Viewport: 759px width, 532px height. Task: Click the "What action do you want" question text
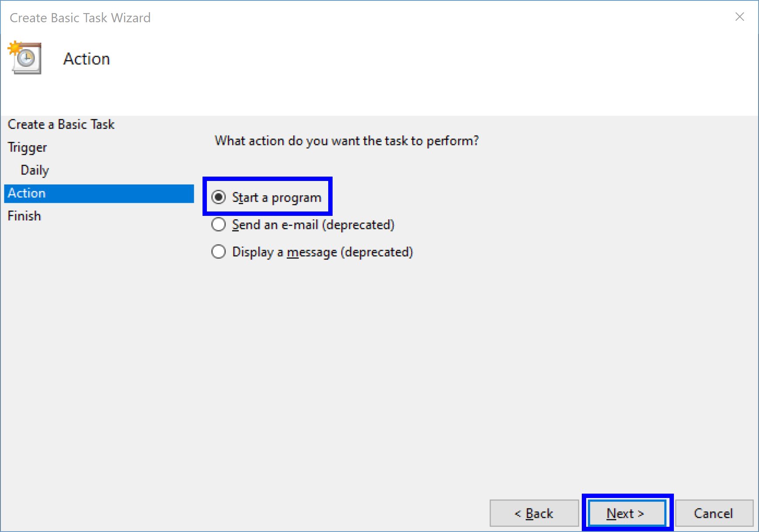tap(347, 141)
